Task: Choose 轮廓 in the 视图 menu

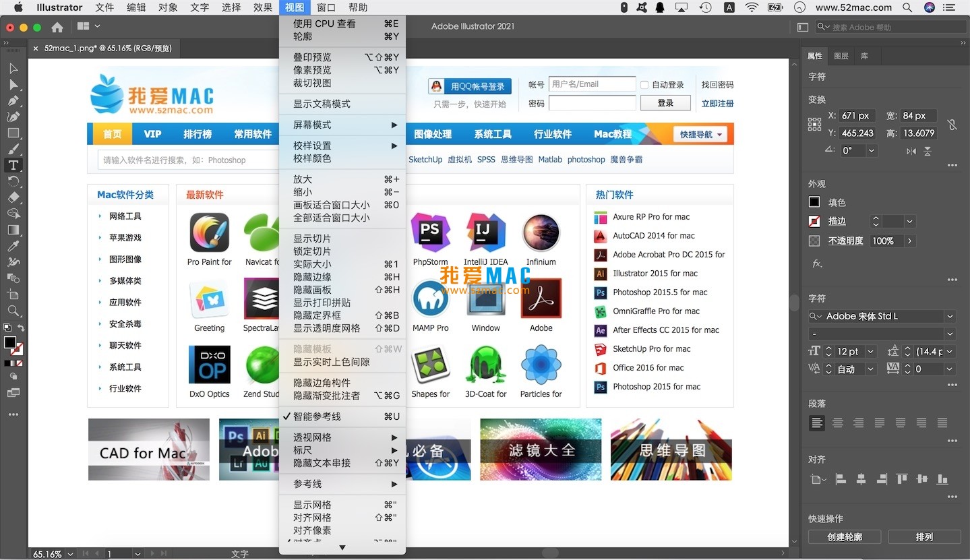Action: 342,36
